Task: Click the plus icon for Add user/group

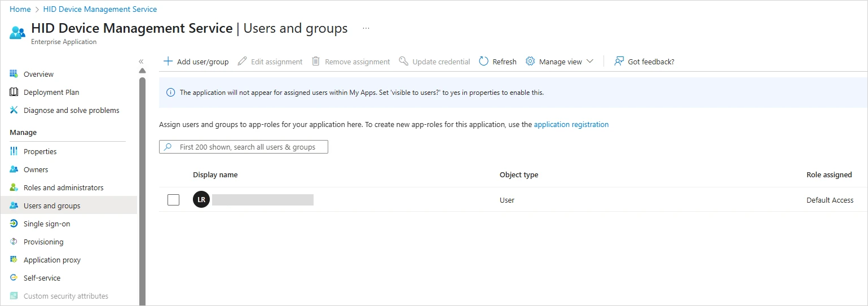Action: [x=168, y=62]
